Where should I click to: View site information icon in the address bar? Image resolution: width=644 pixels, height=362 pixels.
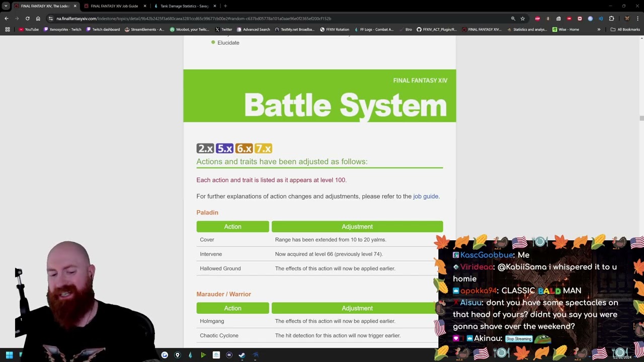[50, 19]
